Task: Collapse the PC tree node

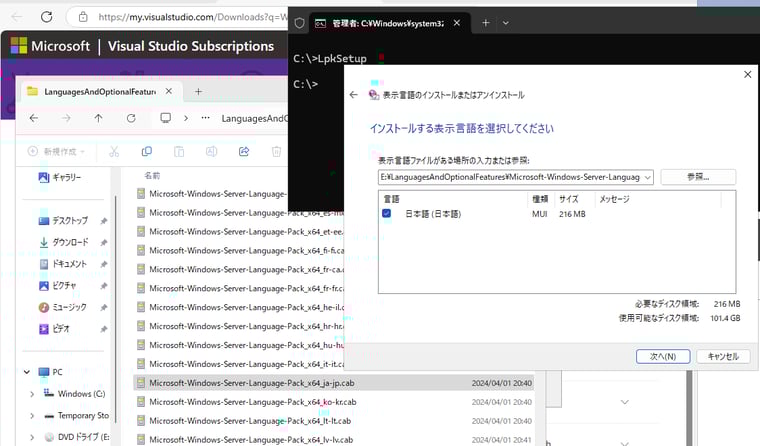Action: [x=27, y=372]
